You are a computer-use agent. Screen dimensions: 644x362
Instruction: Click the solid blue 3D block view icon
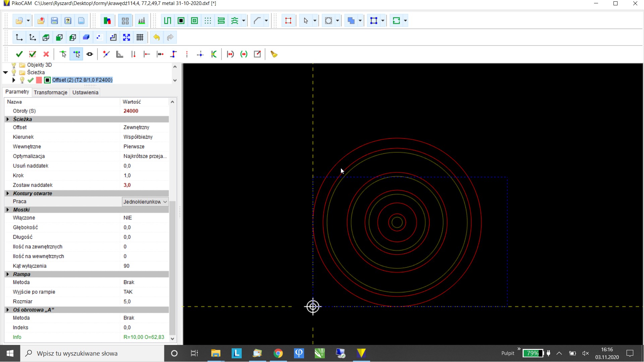86,38
